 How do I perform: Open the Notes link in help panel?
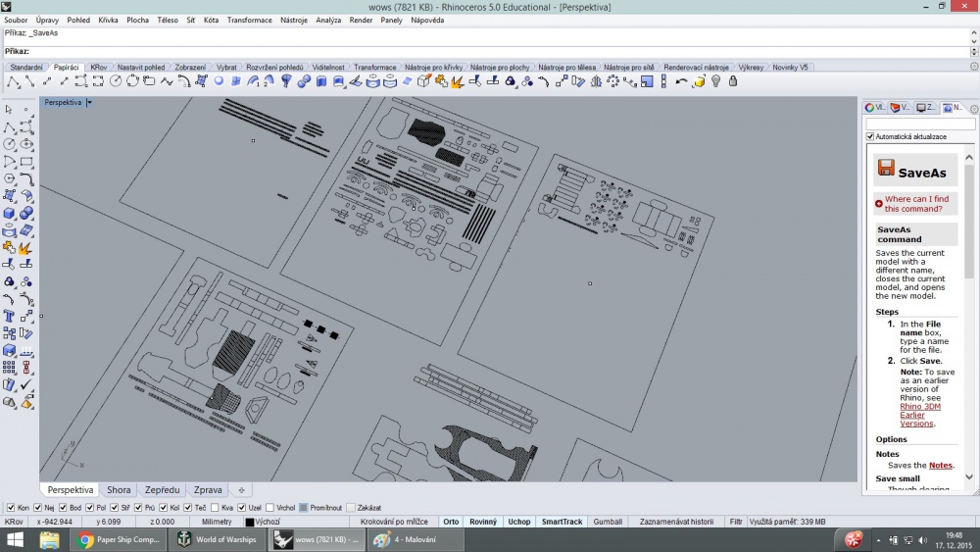pyautogui.click(x=940, y=465)
